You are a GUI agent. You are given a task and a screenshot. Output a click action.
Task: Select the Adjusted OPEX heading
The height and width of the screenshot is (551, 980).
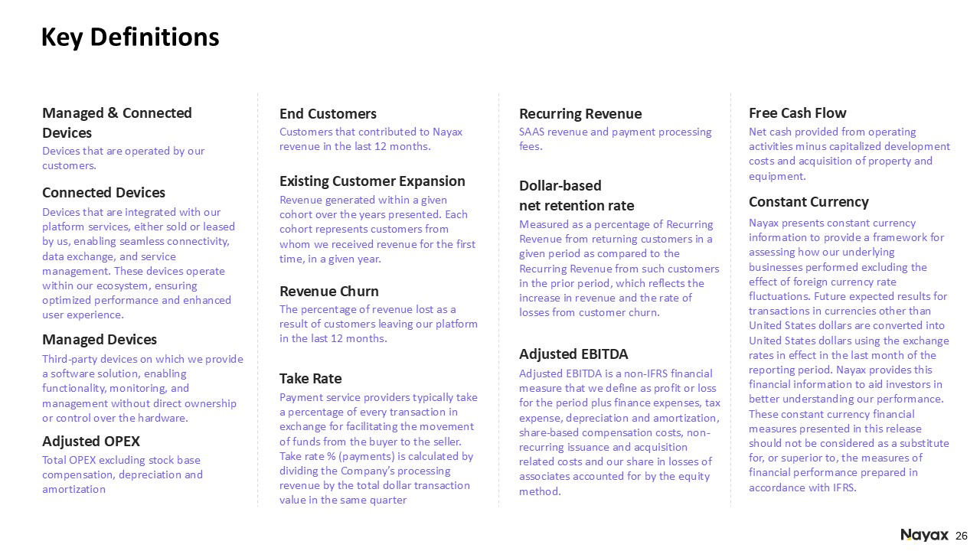point(91,441)
